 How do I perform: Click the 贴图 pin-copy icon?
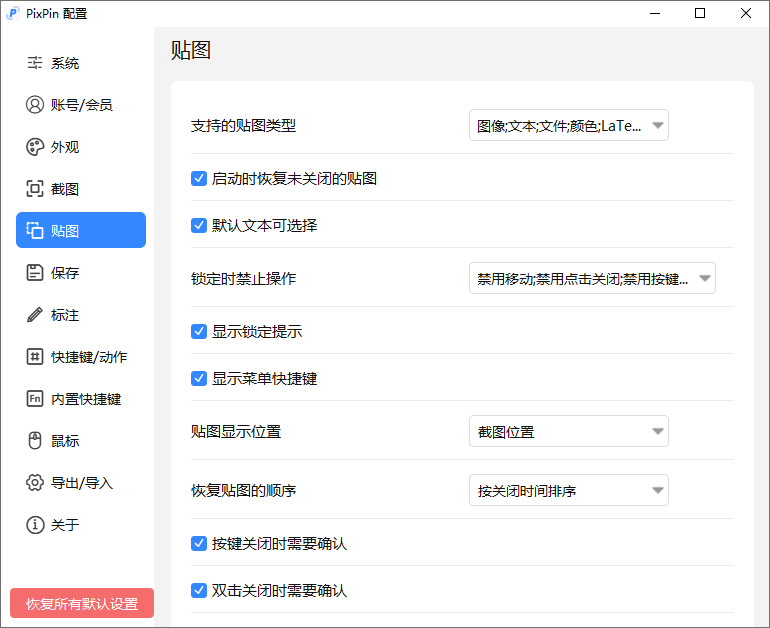(34, 230)
